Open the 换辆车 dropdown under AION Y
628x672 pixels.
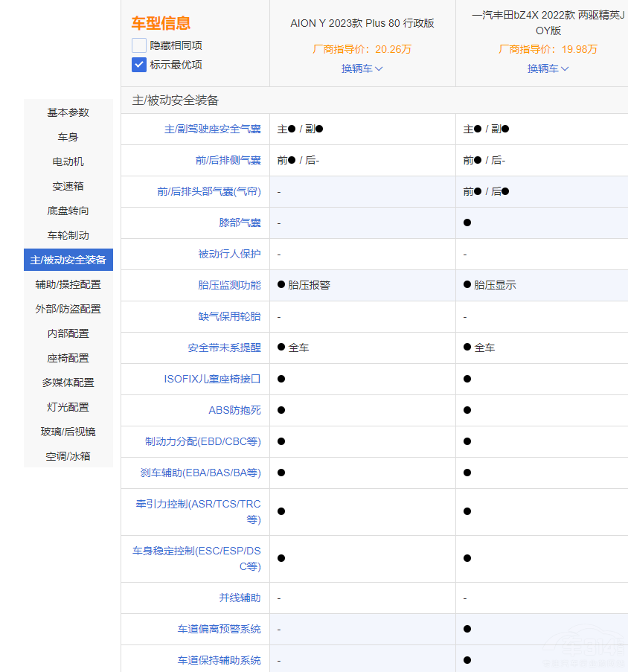(x=362, y=68)
